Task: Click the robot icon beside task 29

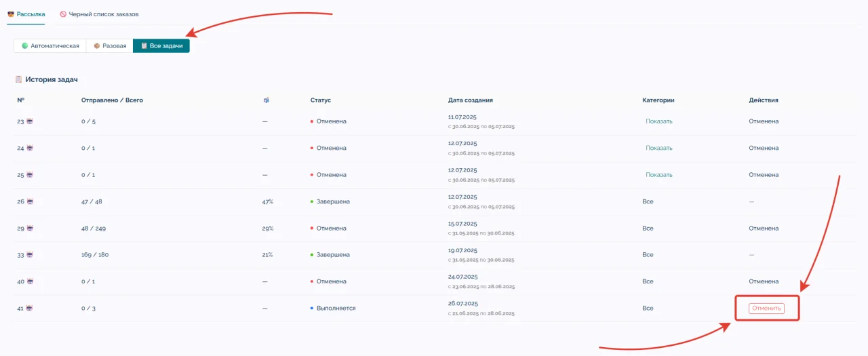Action: pyautogui.click(x=30, y=229)
